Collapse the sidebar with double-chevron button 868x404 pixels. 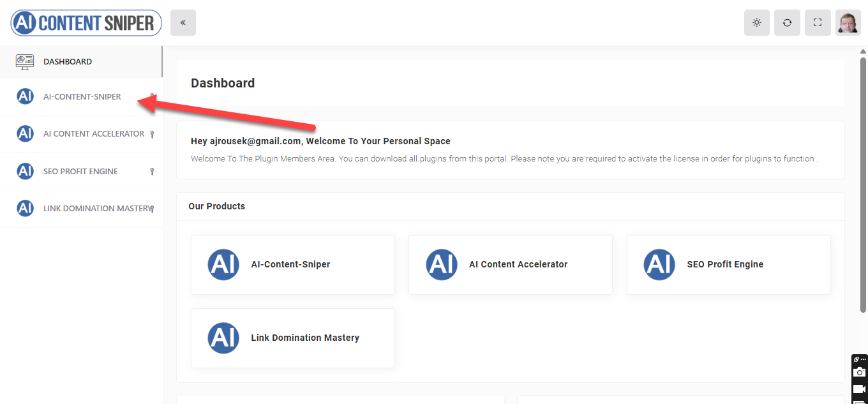(x=183, y=23)
